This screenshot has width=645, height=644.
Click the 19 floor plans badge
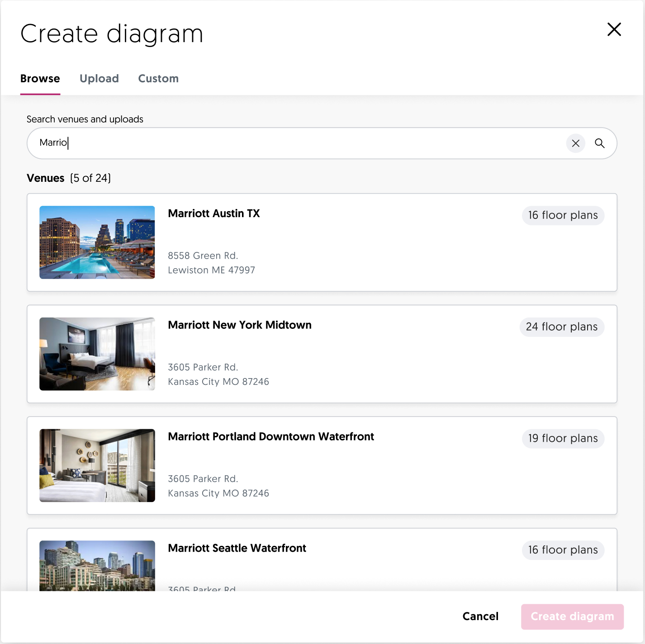(x=563, y=439)
